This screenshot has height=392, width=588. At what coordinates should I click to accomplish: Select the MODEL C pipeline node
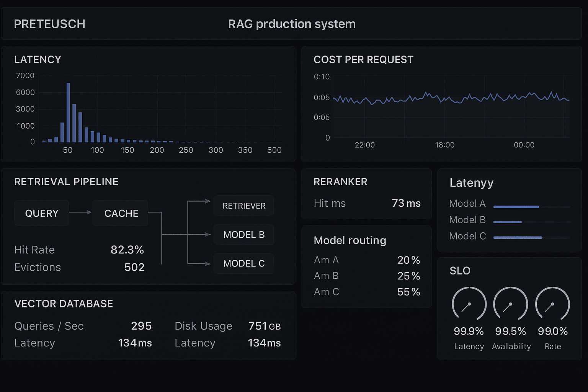click(244, 263)
